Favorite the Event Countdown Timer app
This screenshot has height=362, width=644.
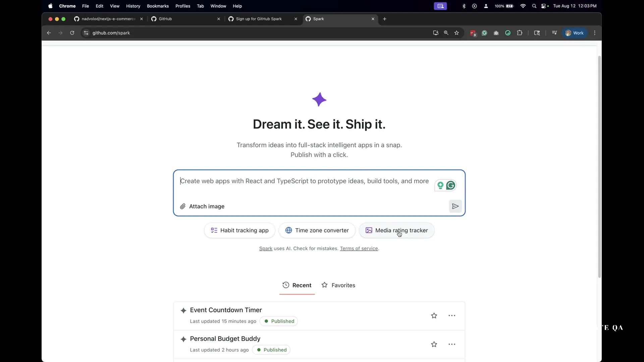tap(434, 316)
